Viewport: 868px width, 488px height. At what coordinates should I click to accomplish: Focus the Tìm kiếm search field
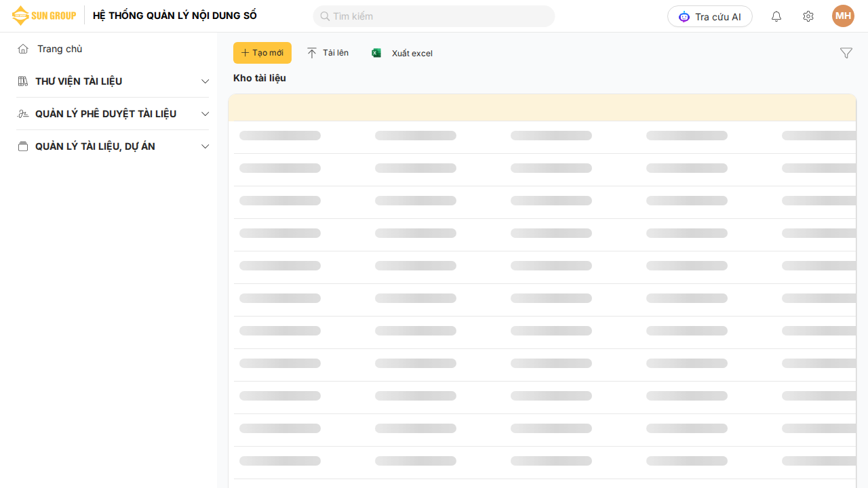tap(441, 16)
